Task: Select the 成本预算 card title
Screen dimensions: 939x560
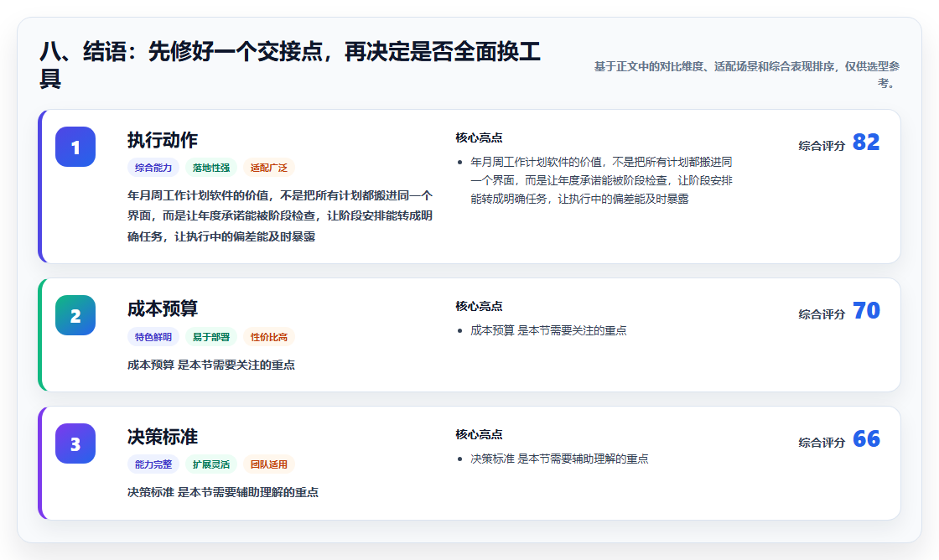Action: tap(163, 309)
